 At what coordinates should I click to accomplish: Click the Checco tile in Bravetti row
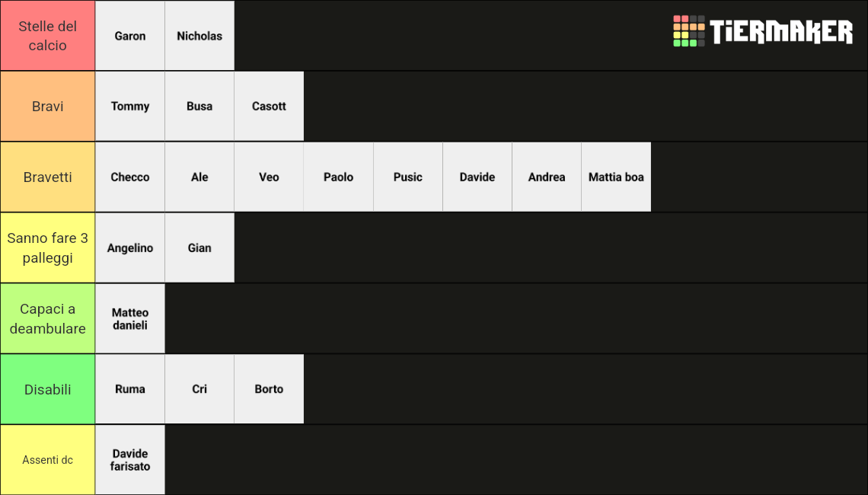pos(130,177)
